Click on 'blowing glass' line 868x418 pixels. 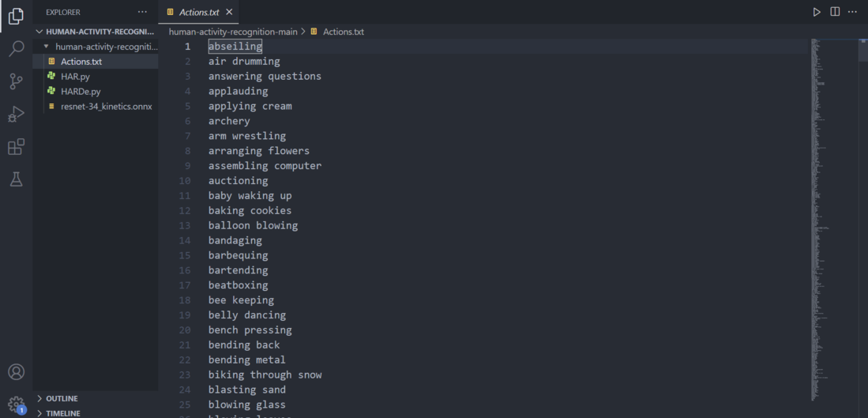click(247, 405)
